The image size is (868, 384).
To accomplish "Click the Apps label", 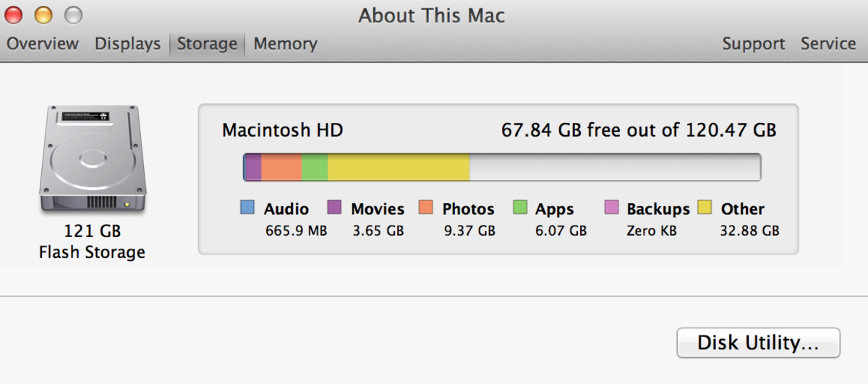I will coord(554,210).
